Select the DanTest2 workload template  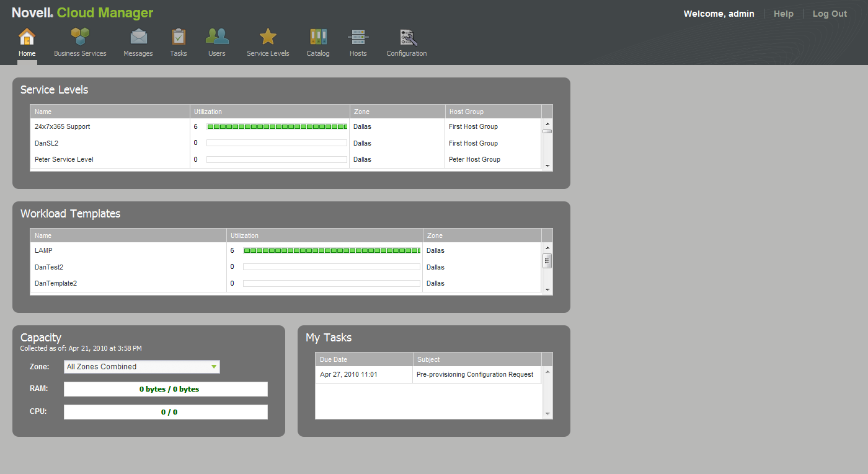pyautogui.click(x=49, y=267)
